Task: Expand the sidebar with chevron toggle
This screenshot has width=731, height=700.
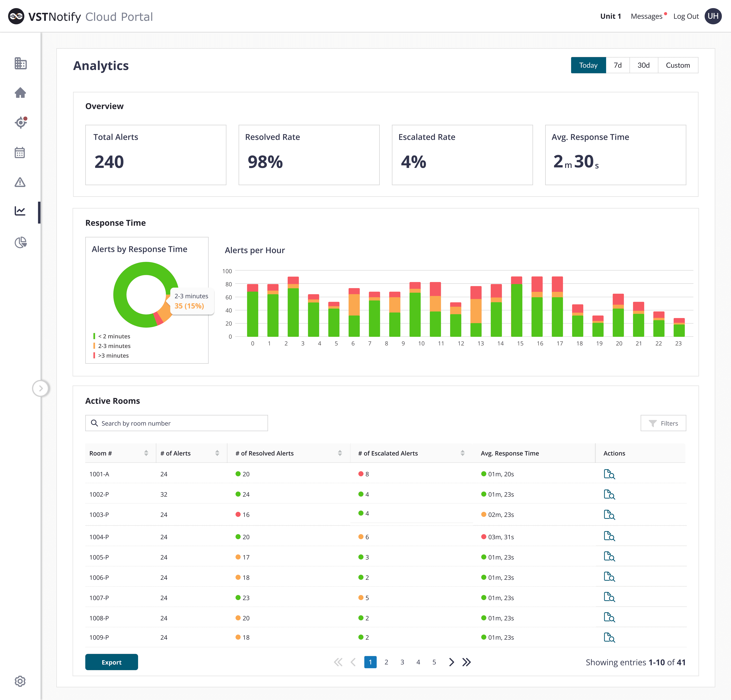Action: tap(41, 388)
